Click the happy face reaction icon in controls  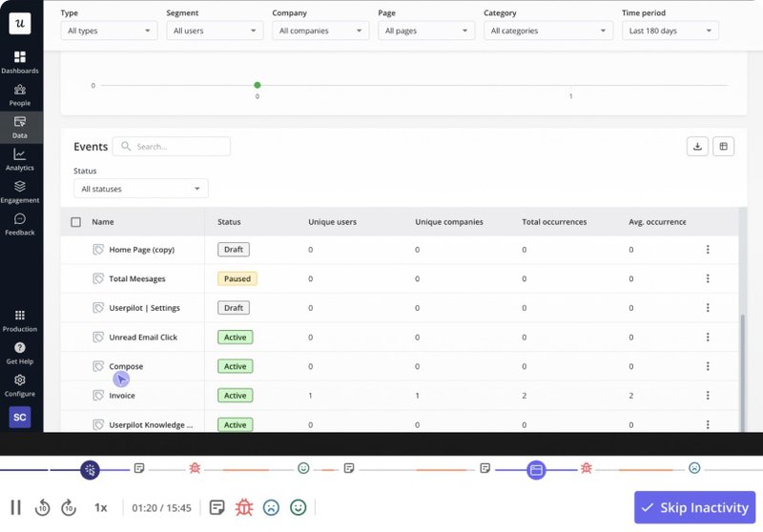click(298, 507)
